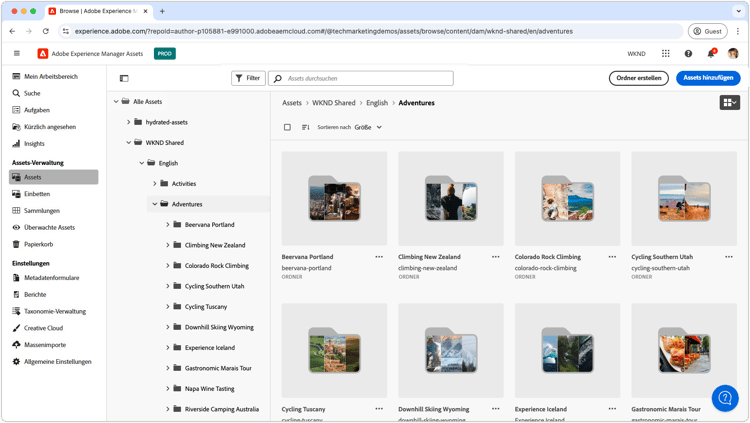The width and height of the screenshot is (750, 423).
Task: Click Ordner erstellen button
Action: pos(639,78)
